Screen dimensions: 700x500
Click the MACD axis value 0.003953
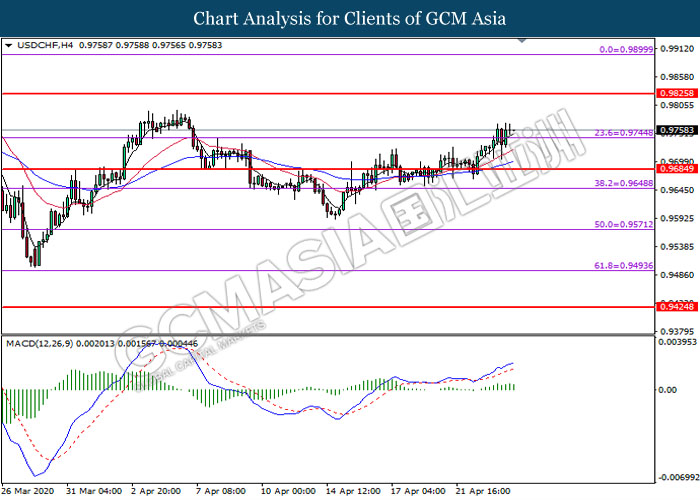(x=678, y=342)
